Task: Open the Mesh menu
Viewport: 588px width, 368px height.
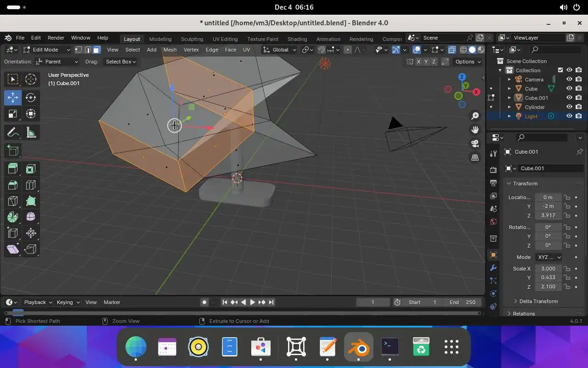Action: tap(170, 50)
